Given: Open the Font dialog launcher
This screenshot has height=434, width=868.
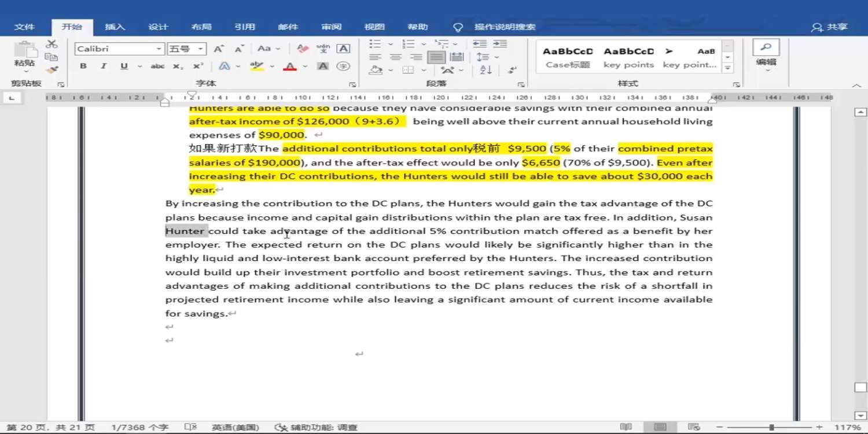Looking at the screenshot, I should tap(352, 84).
